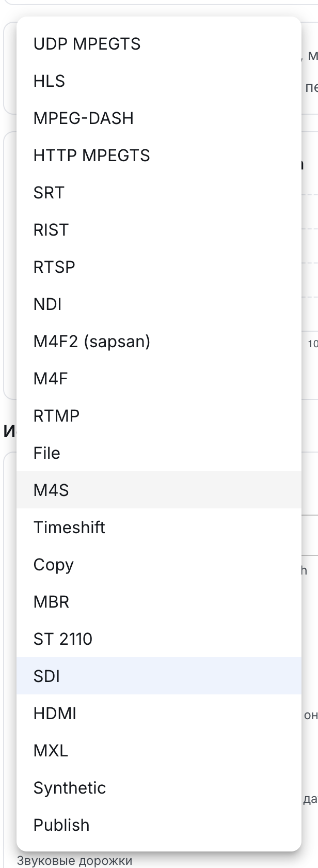Choose the M4F entry
Screen dimensions: 318x868
159,379
